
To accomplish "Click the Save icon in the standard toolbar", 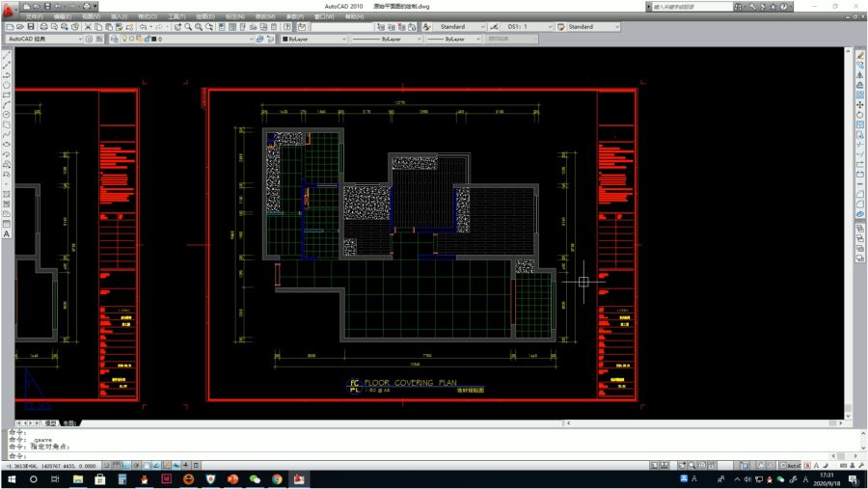I will (31, 27).
